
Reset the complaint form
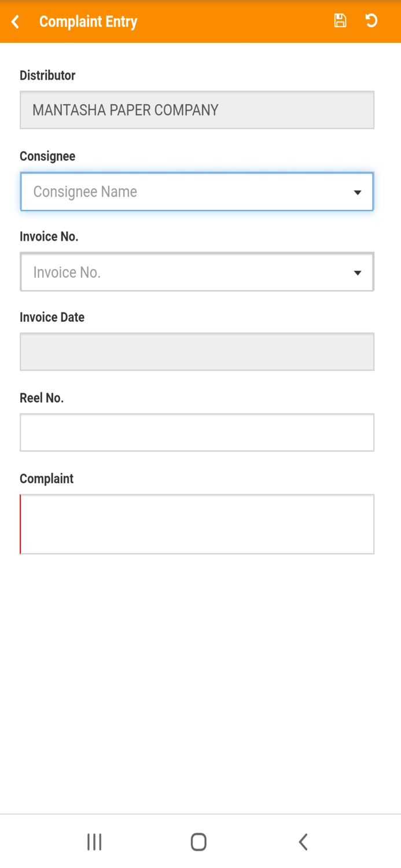[x=371, y=21]
